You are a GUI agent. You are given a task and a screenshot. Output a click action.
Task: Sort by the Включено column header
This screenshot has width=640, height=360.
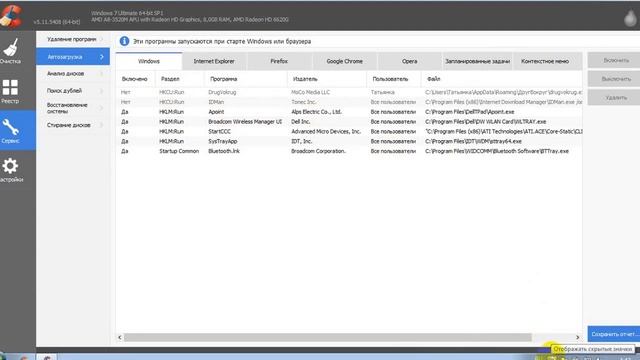coord(135,79)
